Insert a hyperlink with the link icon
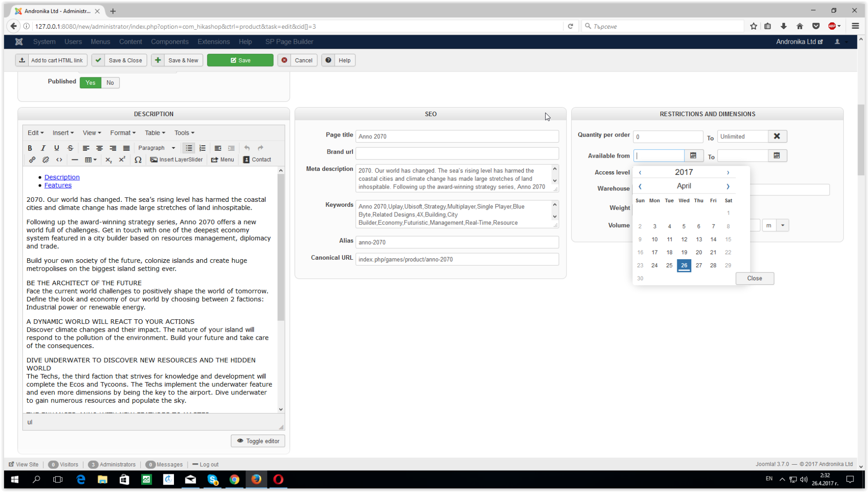 point(32,160)
